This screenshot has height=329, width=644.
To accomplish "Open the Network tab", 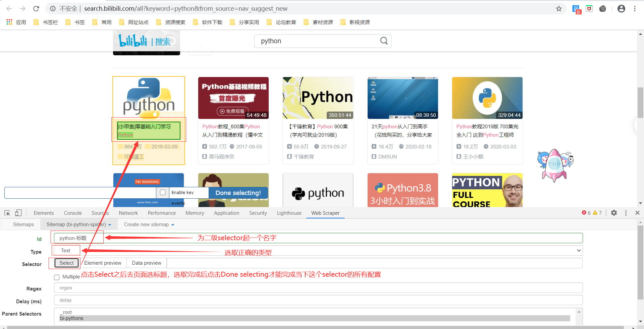I will (x=128, y=213).
